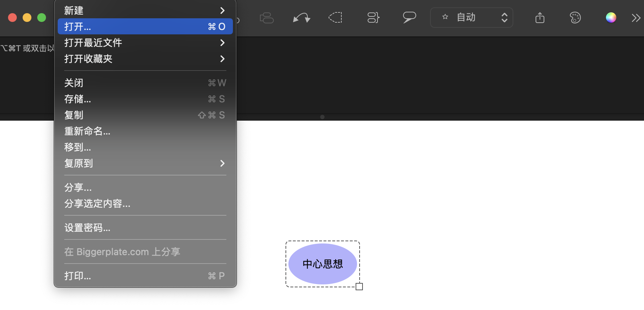Click the add subtopic toolbar icon

[267, 18]
